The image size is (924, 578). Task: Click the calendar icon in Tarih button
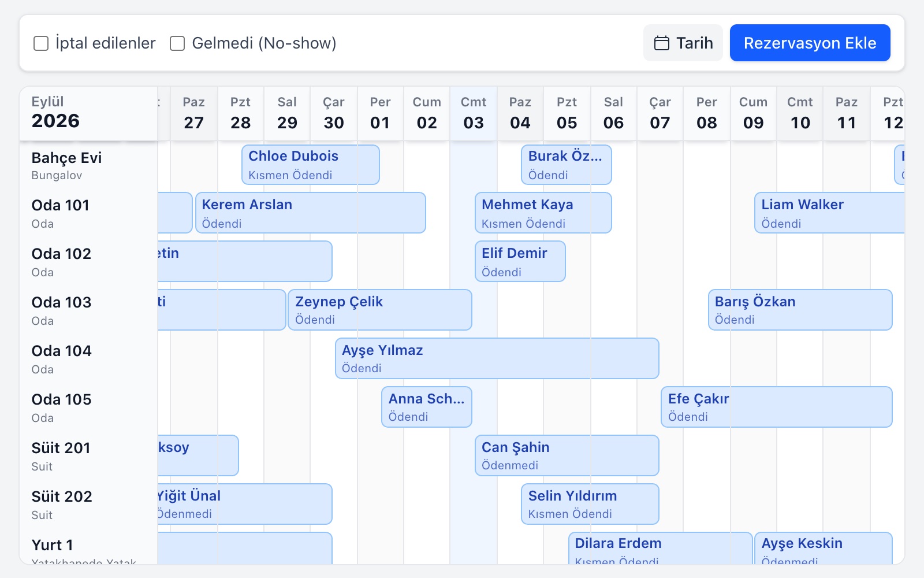(661, 43)
